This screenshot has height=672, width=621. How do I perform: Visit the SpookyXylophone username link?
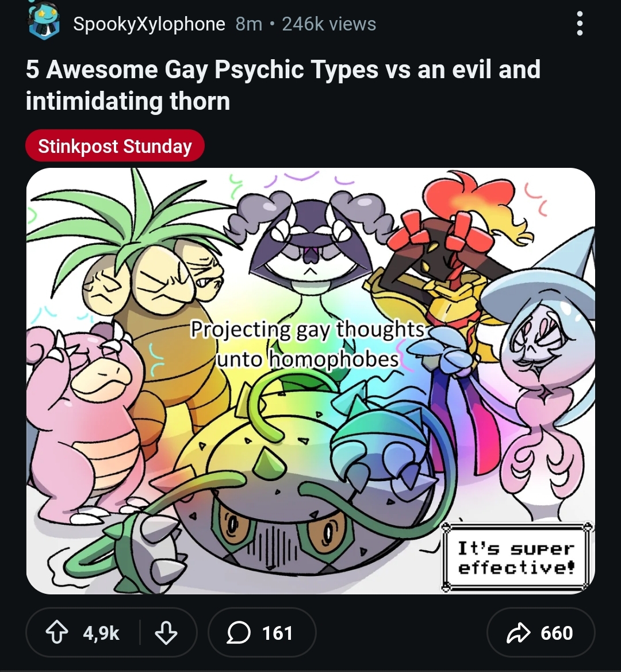click(x=149, y=24)
